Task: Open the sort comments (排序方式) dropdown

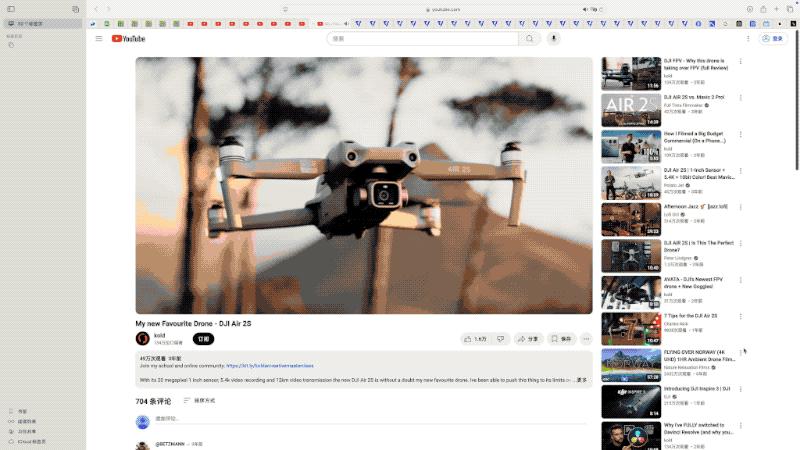Action: (x=199, y=400)
